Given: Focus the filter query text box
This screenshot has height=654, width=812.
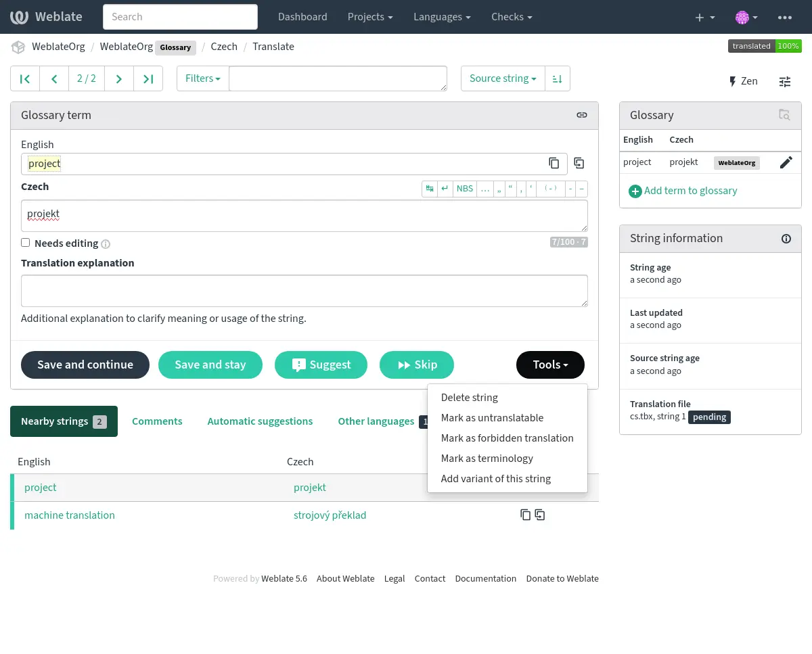Looking at the screenshot, I should click(x=338, y=78).
